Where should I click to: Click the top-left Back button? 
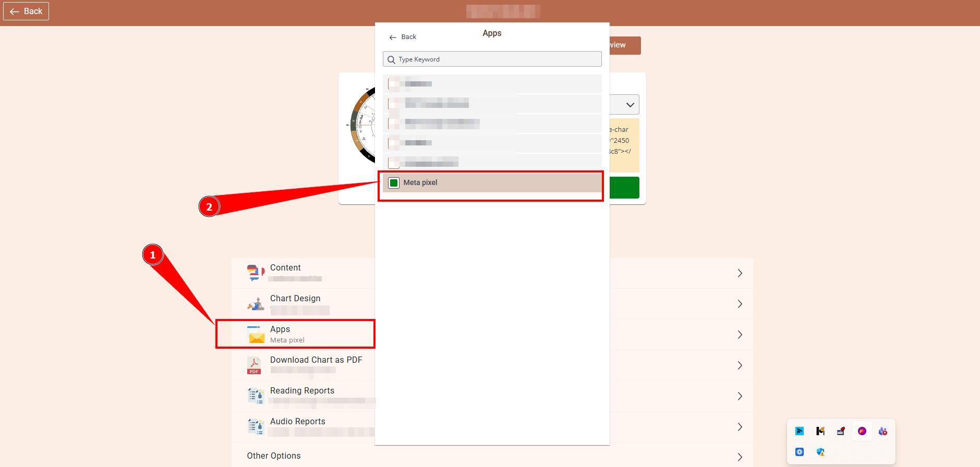(26, 11)
